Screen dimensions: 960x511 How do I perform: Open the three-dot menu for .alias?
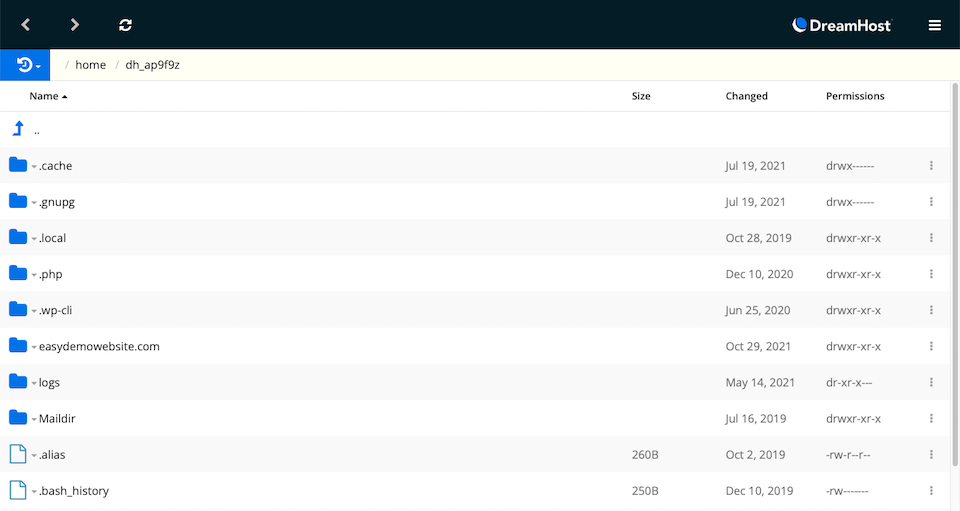coord(931,454)
